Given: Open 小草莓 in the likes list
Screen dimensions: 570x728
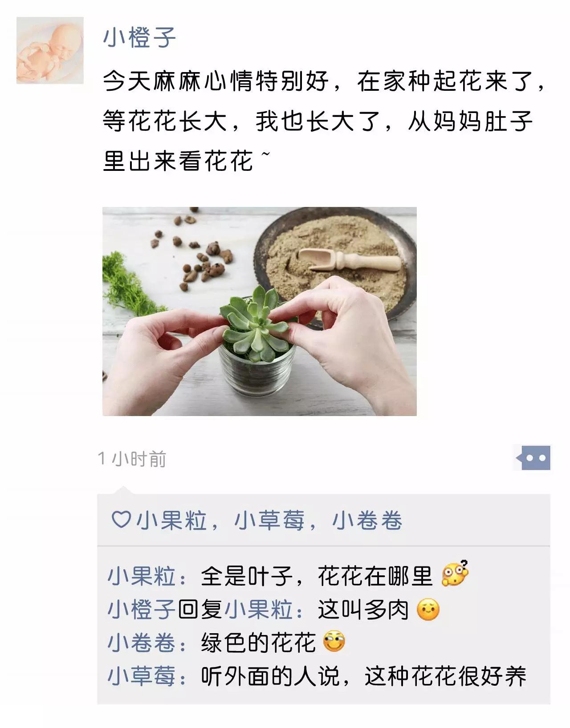Looking at the screenshot, I should [269, 520].
